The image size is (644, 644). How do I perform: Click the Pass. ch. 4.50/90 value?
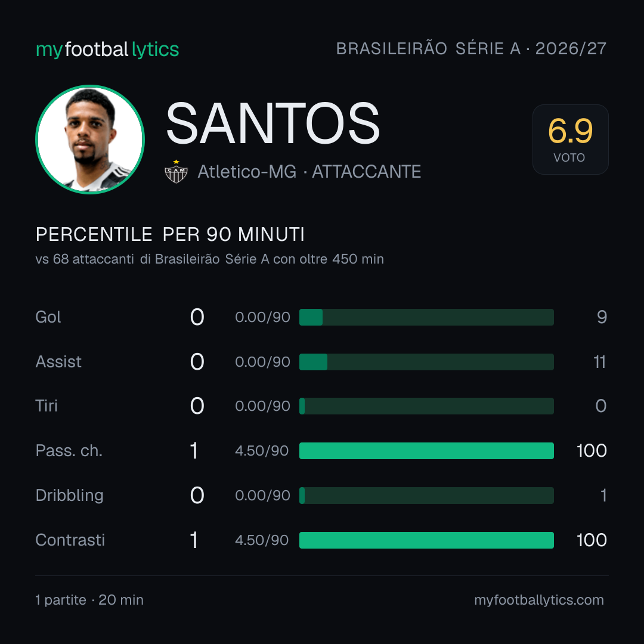point(262,451)
